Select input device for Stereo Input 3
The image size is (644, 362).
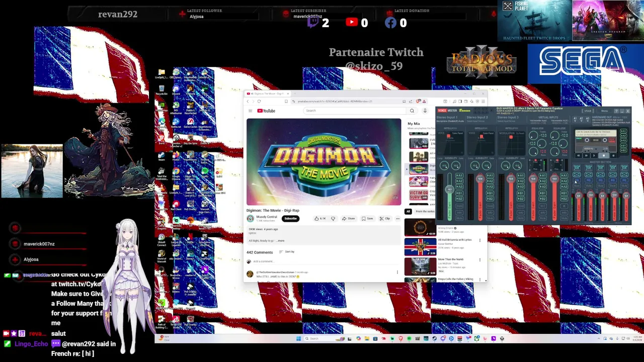506,121
